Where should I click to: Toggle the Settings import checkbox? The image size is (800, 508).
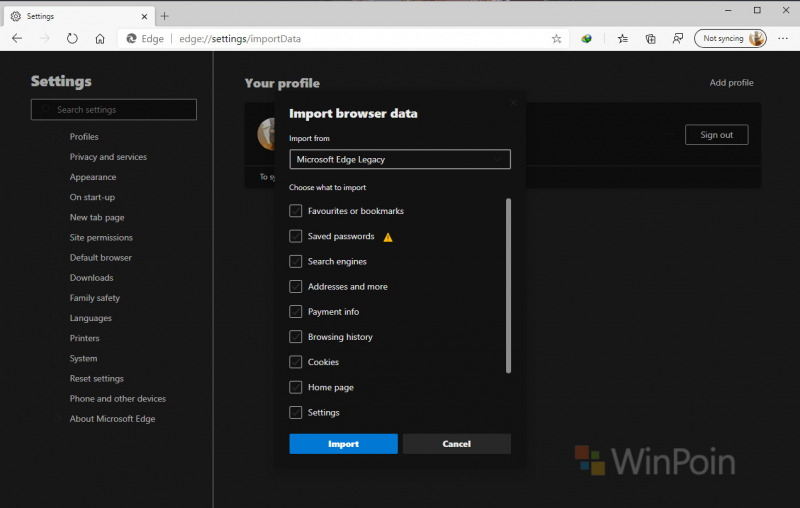pyautogui.click(x=295, y=412)
